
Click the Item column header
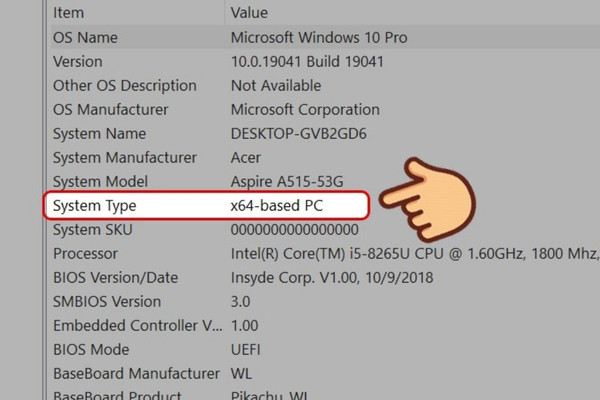point(68,13)
